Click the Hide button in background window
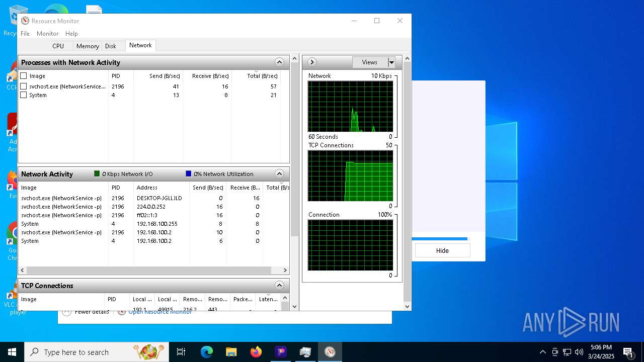The height and width of the screenshot is (362, 644). coord(442,250)
